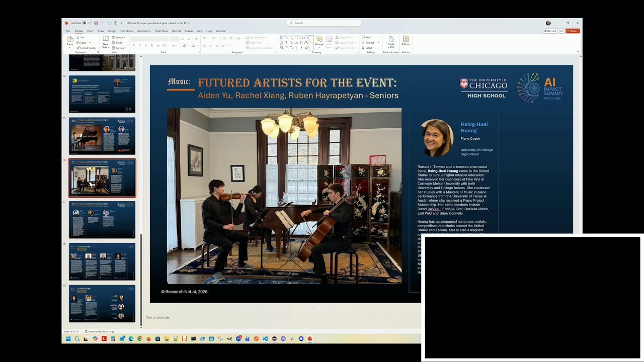Open the font name combo box

(x=150, y=39)
